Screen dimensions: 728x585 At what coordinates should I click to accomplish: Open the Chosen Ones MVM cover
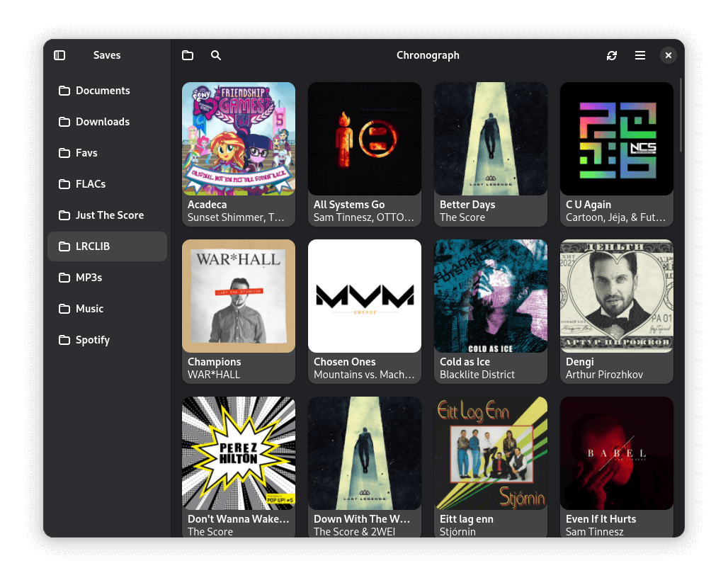pos(365,296)
